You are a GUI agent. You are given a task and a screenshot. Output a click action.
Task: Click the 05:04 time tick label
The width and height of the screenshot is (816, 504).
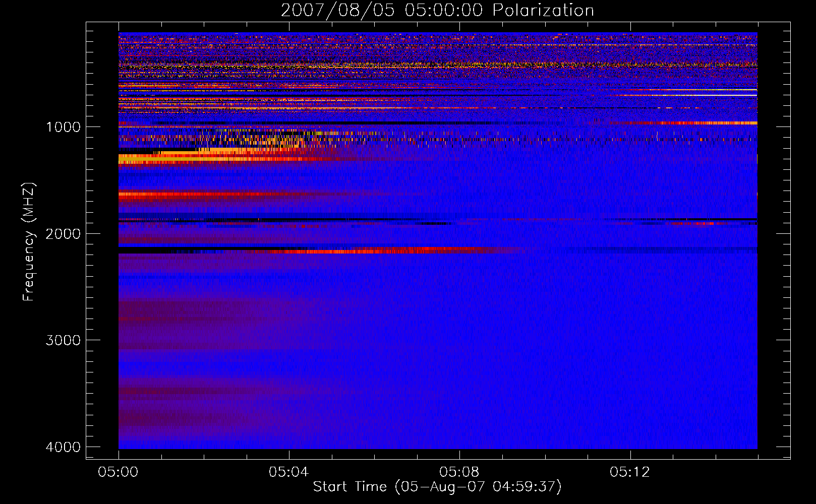pyautogui.click(x=289, y=472)
